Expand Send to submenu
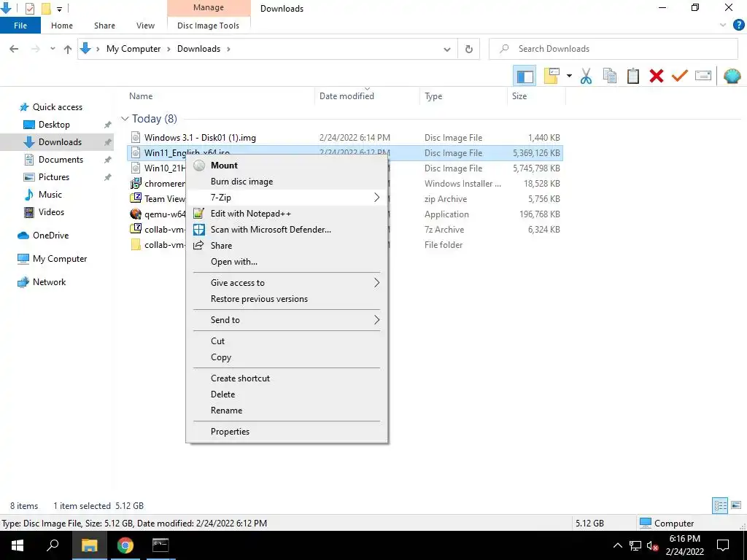The width and height of the screenshot is (747, 560). tap(287, 320)
